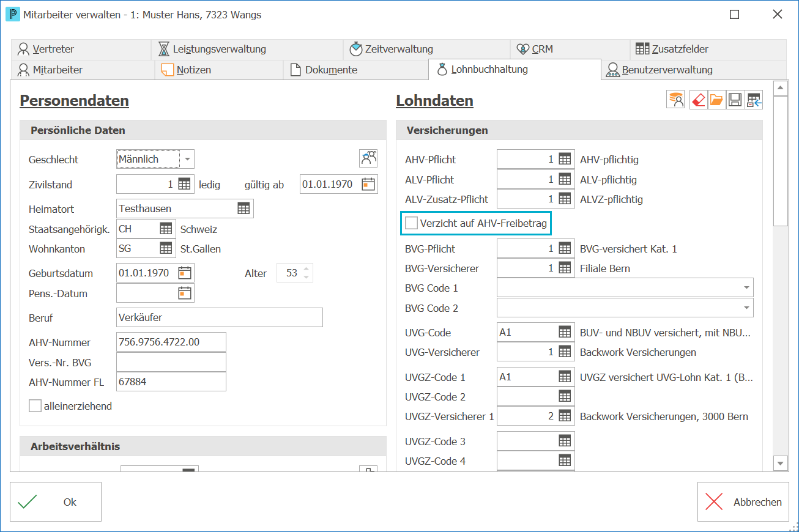Click the open folder icon in Lohndaten toolbar
799x532 pixels.
(716, 100)
